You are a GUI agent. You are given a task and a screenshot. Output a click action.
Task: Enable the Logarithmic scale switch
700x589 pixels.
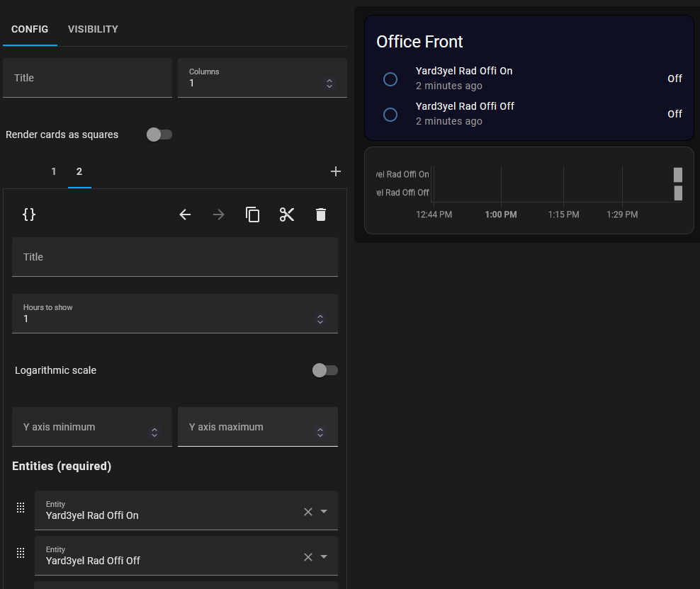pyautogui.click(x=324, y=370)
